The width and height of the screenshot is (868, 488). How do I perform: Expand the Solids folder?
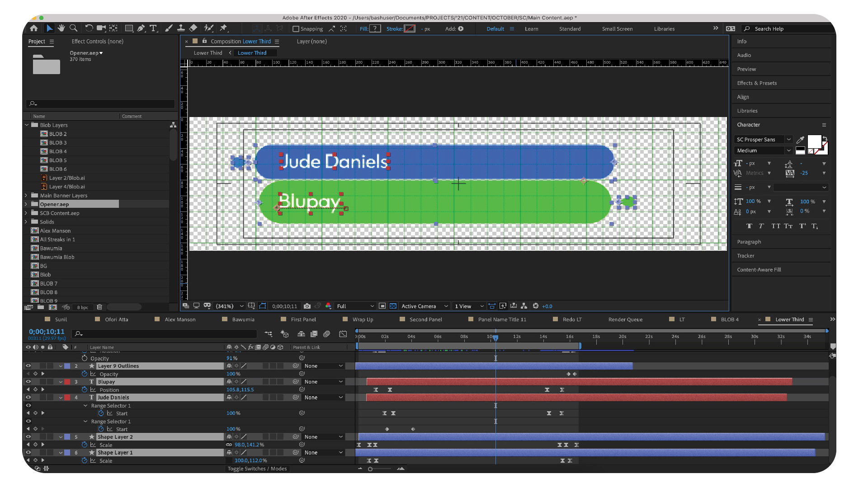point(26,222)
